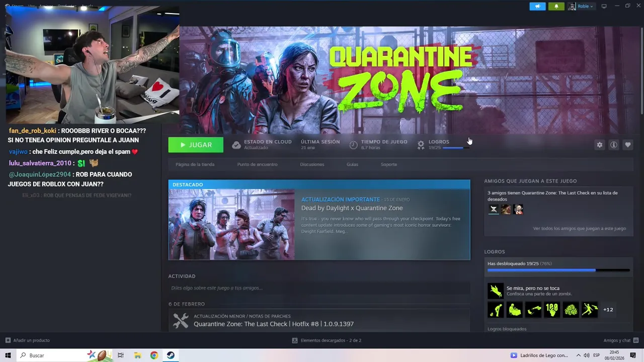644x362 pixels.
Task: Open the Windows Start menu
Action: (x=8, y=355)
